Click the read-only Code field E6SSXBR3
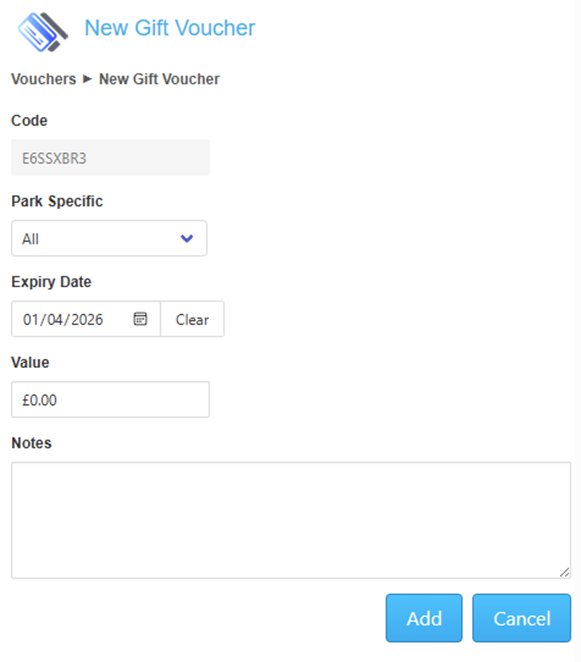 (x=110, y=157)
